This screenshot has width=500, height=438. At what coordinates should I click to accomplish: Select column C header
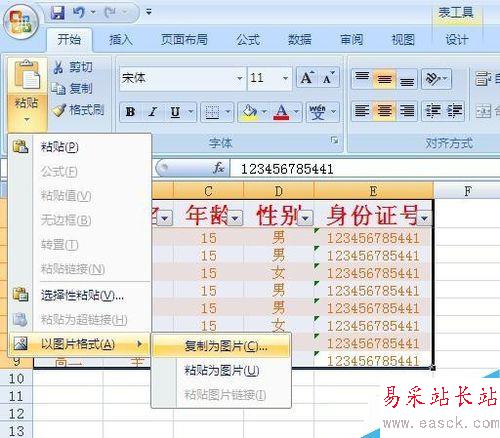209,191
